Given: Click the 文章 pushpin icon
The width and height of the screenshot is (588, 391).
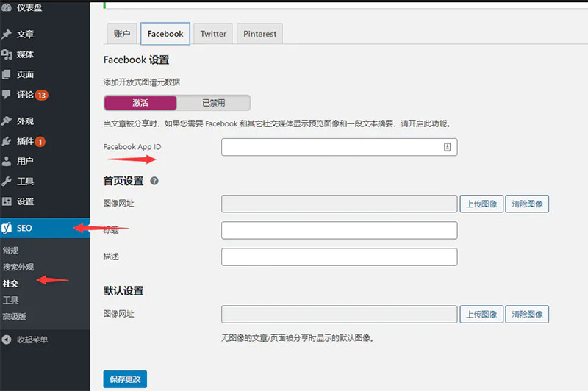Looking at the screenshot, I should (7, 34).
